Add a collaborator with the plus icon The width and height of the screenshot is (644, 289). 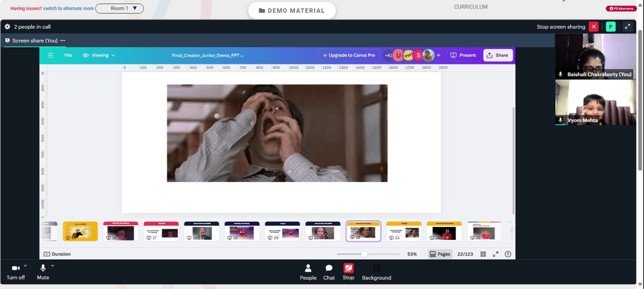439,55
